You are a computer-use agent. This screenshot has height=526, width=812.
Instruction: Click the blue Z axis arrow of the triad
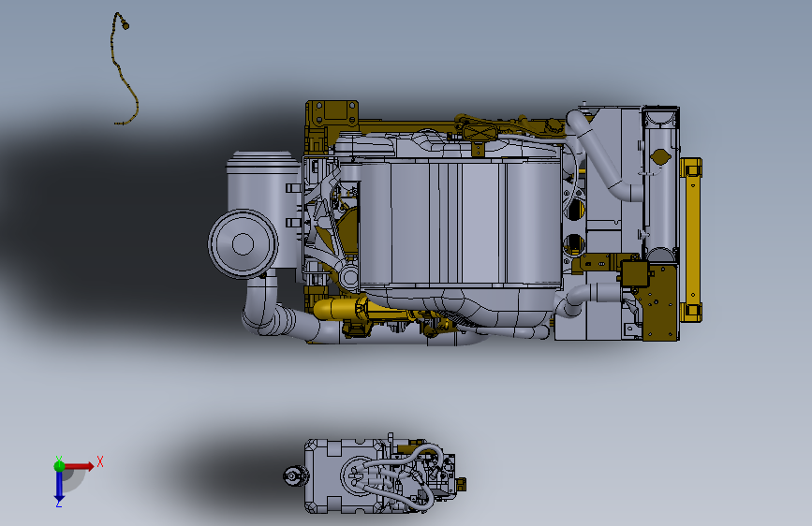(59, 487)
